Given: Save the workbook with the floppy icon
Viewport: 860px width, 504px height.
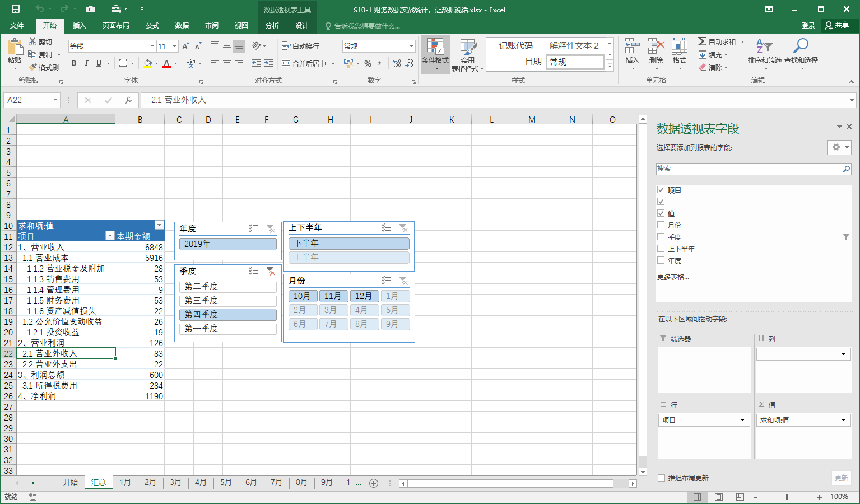Looking at the screenshot, I should [16, 9].
